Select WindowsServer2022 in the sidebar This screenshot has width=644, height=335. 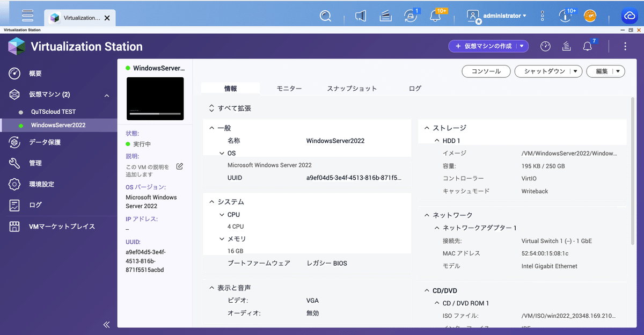[x=58, y=125]
